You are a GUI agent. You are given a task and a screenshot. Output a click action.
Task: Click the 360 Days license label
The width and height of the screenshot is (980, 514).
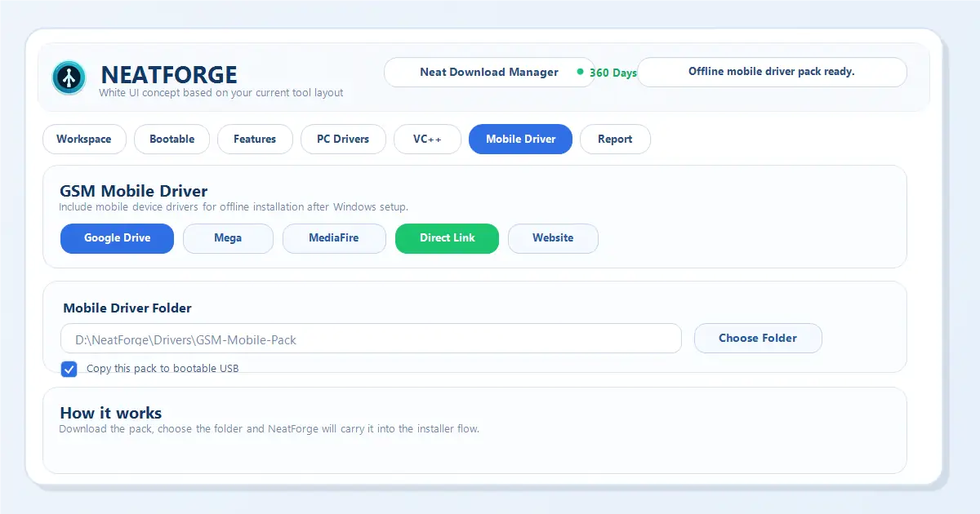[612, 73]
